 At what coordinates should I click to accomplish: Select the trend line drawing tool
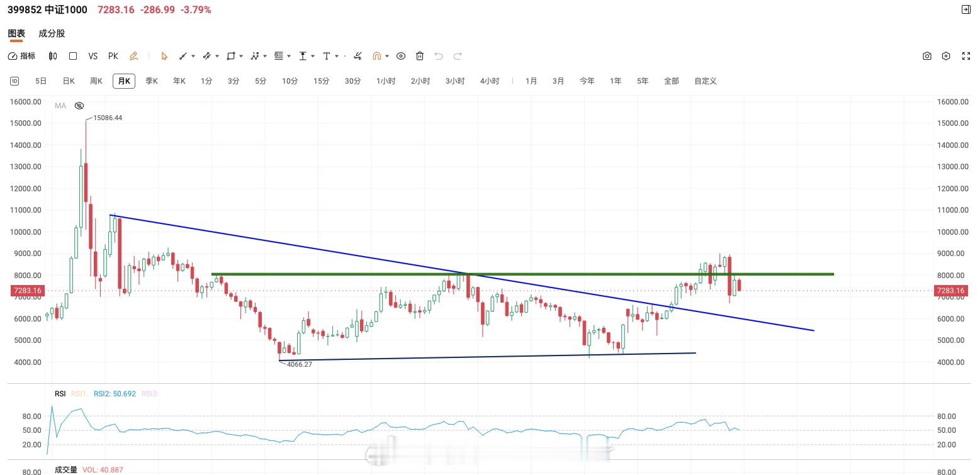click(184, 56)
